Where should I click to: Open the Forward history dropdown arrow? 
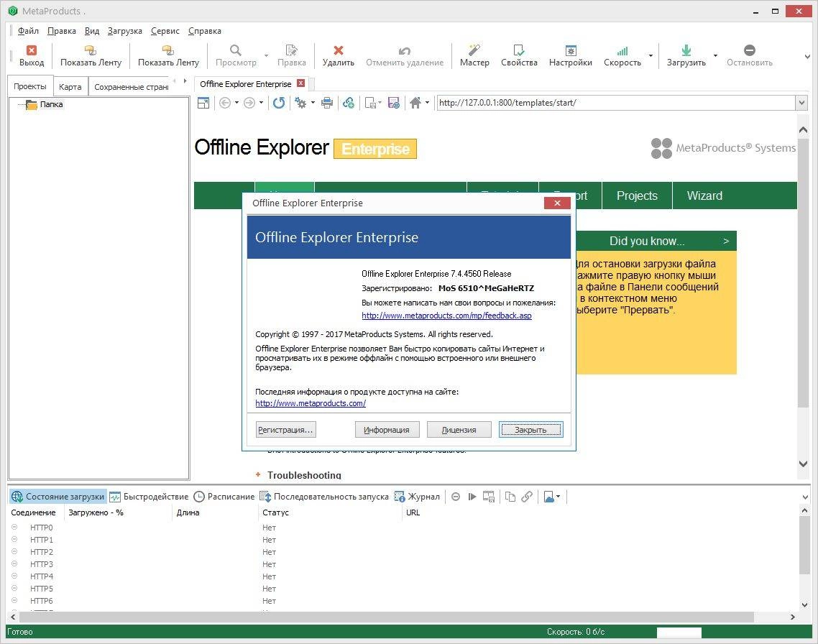(x=261, y=103)
